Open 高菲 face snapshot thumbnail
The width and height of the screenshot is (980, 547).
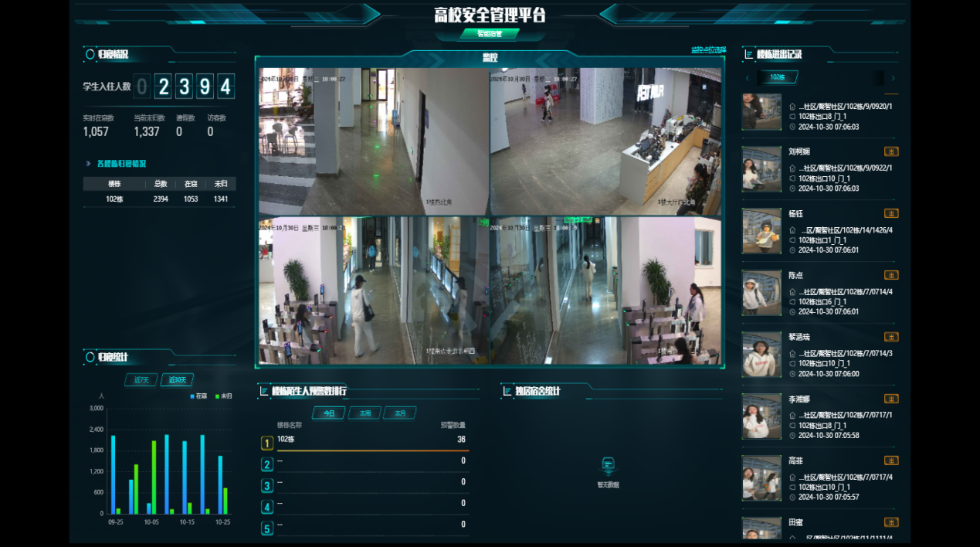tap(761, 478)
